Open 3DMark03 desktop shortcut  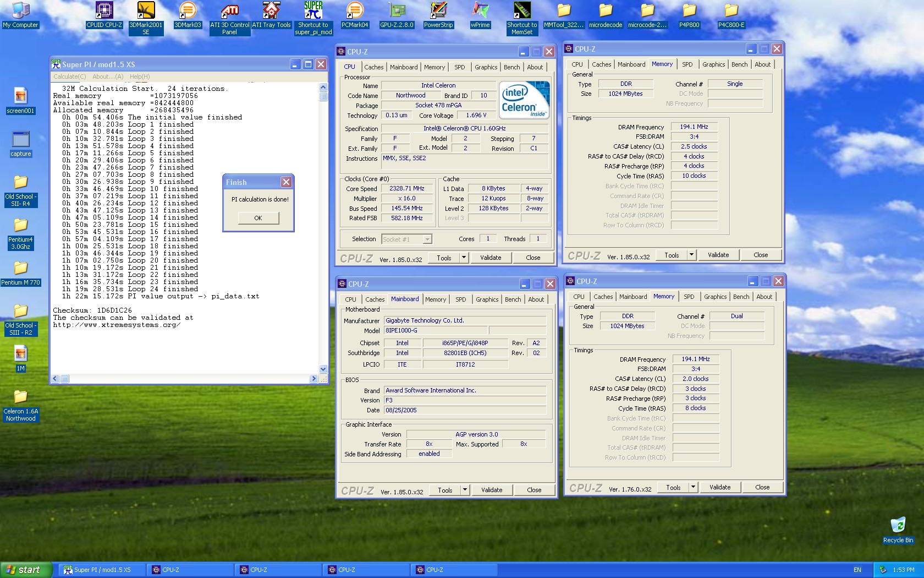(x=188, y=15)
